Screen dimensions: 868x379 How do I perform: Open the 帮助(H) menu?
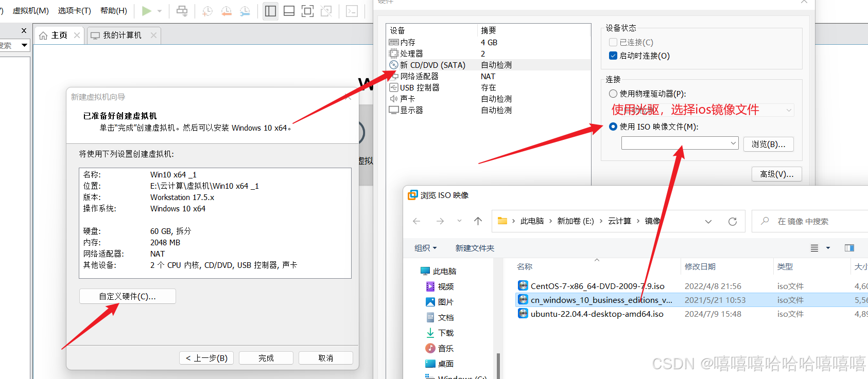click(114, 11)
